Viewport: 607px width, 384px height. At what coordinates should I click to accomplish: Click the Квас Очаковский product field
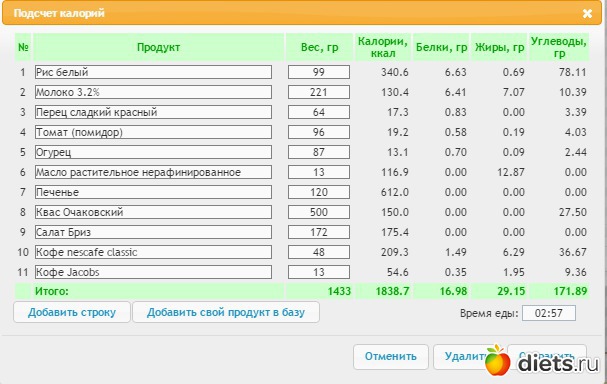[153, 212]
